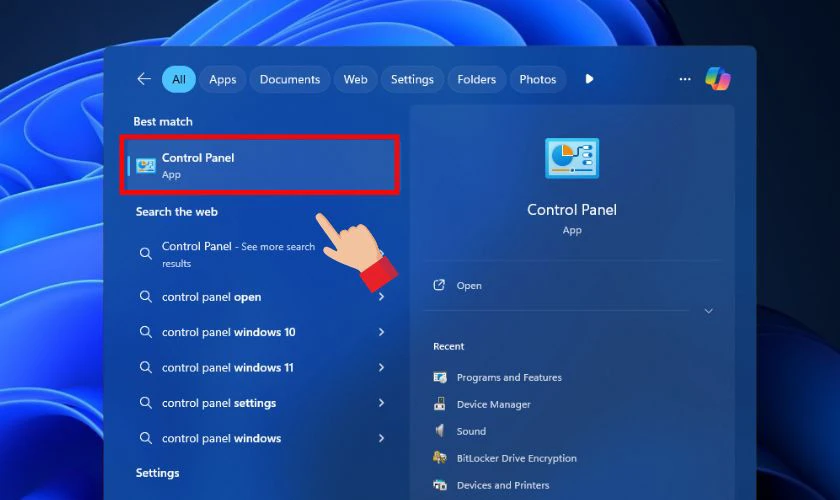Click the 'Control Panel' title in the preview pane

coord(572,210)
